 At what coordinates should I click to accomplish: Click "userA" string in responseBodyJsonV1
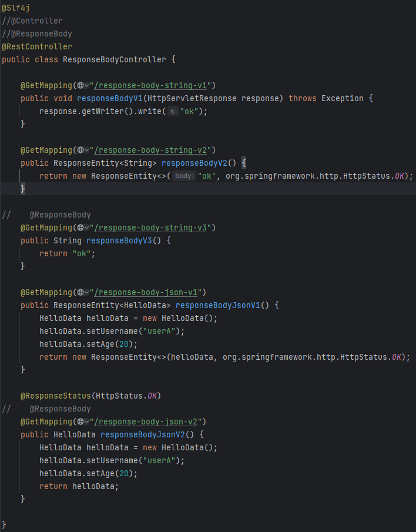click(159, 331)
